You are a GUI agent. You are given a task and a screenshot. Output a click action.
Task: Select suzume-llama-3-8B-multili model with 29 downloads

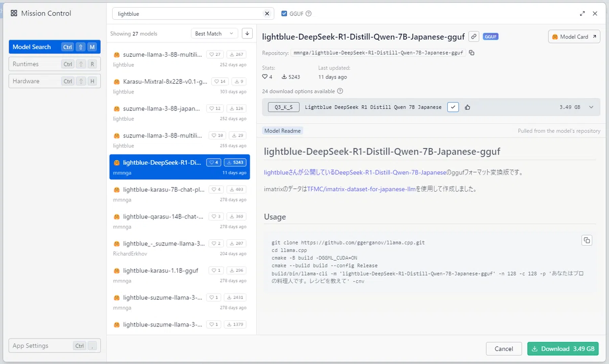click(x=180, y=140)
